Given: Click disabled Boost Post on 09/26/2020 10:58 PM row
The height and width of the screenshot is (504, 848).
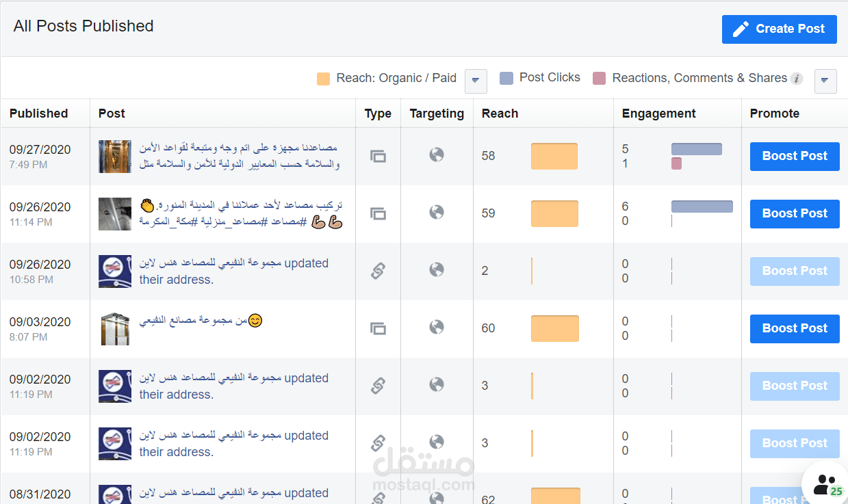Looking at the screenshot, I should (x=795, y=271).
